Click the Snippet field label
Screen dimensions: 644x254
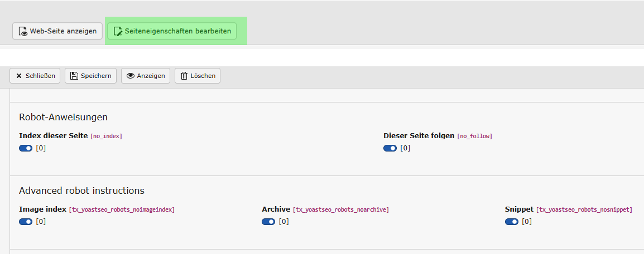point(519,209)
